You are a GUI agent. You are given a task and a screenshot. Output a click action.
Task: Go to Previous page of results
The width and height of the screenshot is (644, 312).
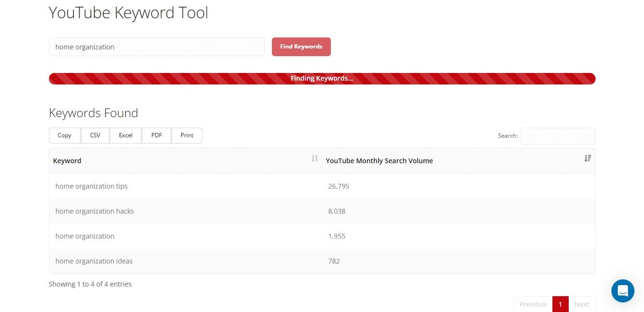click(x=533, y=304)
